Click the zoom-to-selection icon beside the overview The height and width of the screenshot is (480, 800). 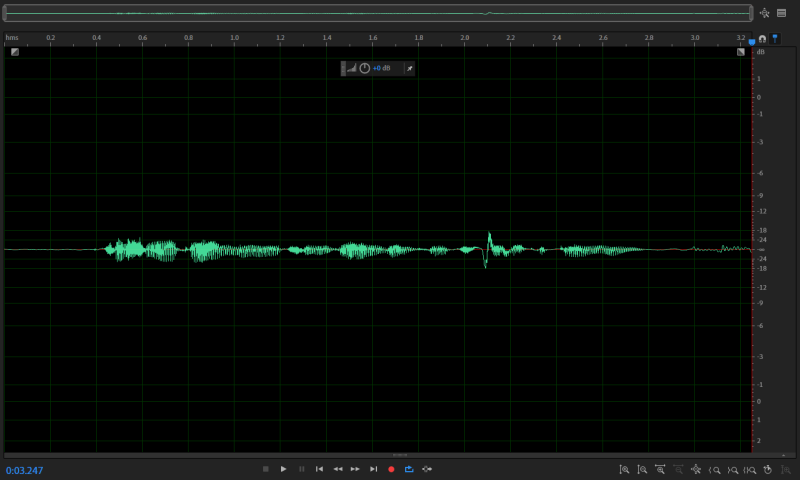[x=764, y=13]
